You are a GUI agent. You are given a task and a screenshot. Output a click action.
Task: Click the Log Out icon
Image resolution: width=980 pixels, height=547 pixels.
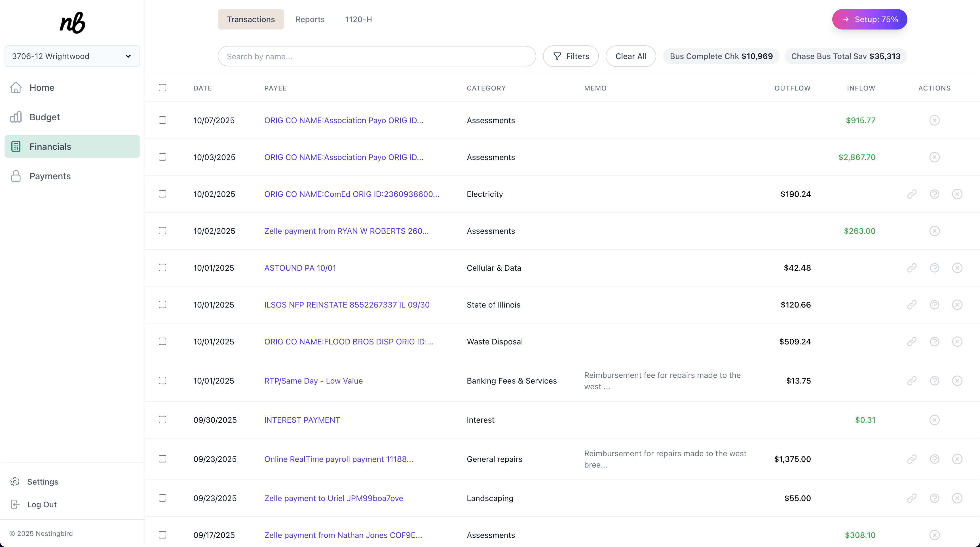coord(15,504)
